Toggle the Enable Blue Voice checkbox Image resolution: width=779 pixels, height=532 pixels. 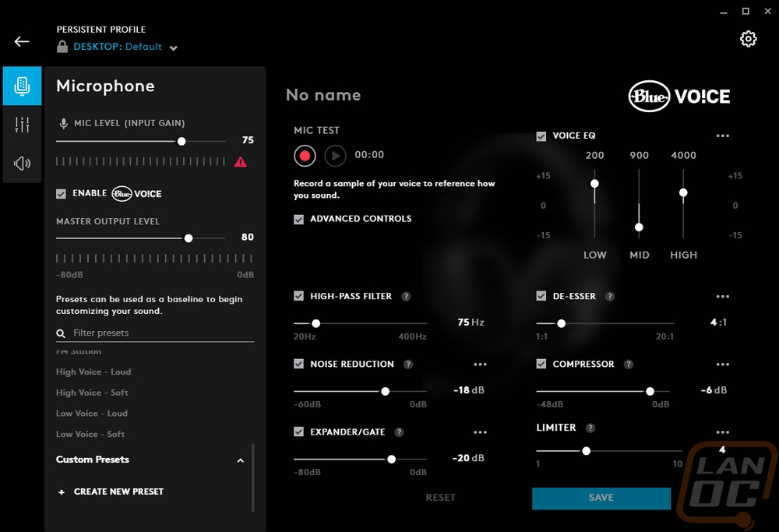coord(62,194)
